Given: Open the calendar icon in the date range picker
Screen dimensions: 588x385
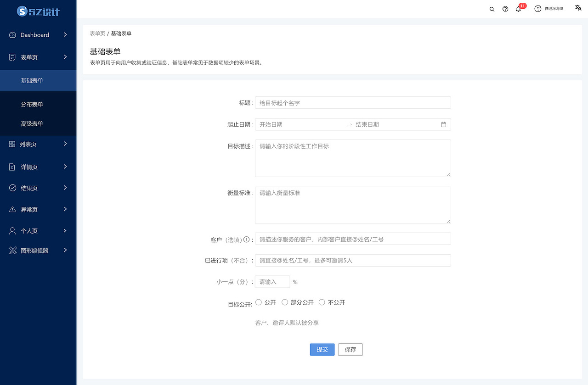Looking at the screenshot, I should (x=442, y=124).
